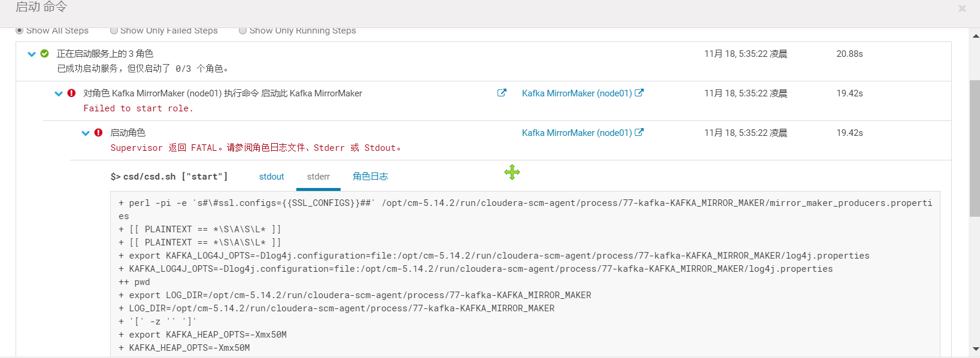This screenshot has height=358, width=980.
Task: Click green success status icon of first step
Action: (x=44, y=53)
